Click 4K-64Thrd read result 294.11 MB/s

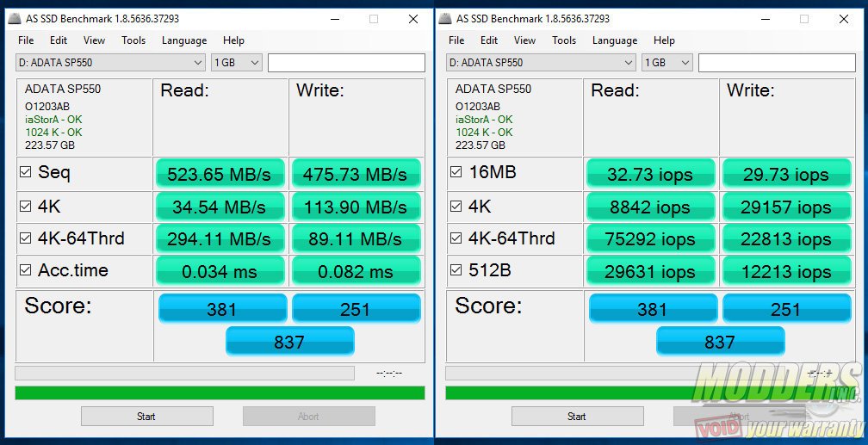coord(220,238)
